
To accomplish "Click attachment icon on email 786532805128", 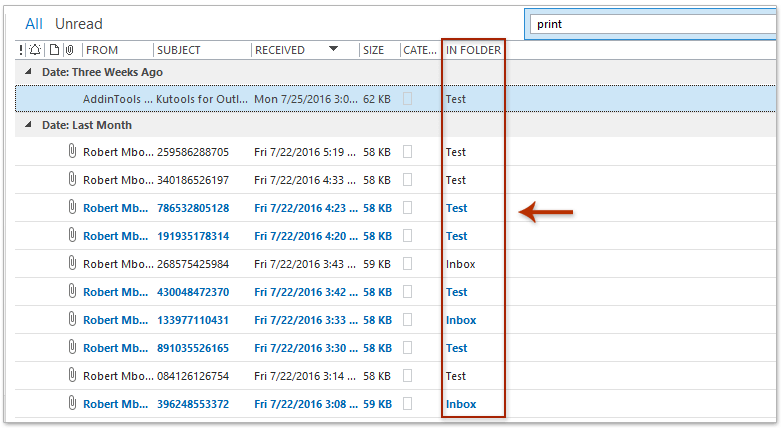I will (71, 208).
